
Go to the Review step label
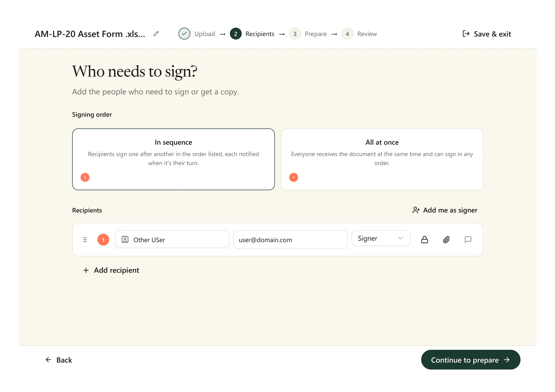(367, 34)
